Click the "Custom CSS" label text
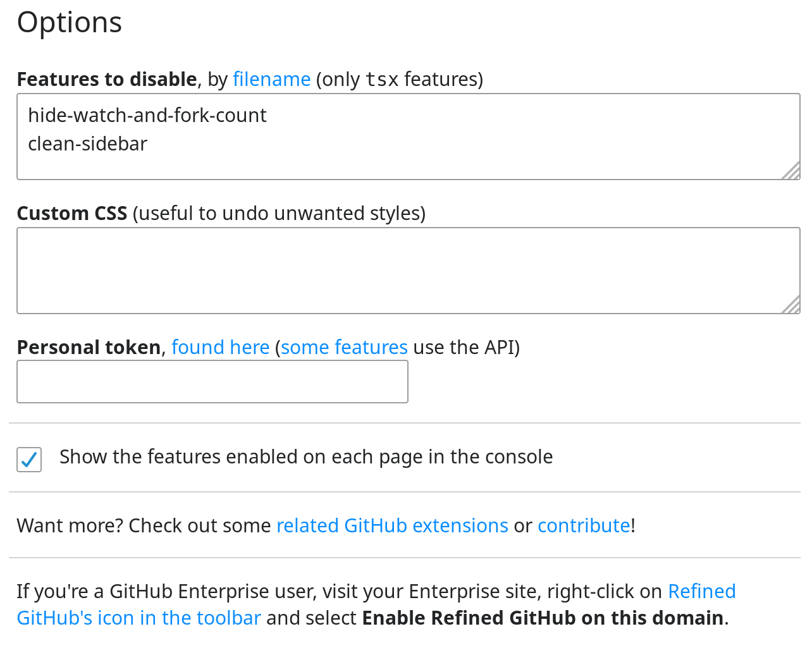Image resolution: width=812 pixels, height=655 pixels. click(71, 213)
